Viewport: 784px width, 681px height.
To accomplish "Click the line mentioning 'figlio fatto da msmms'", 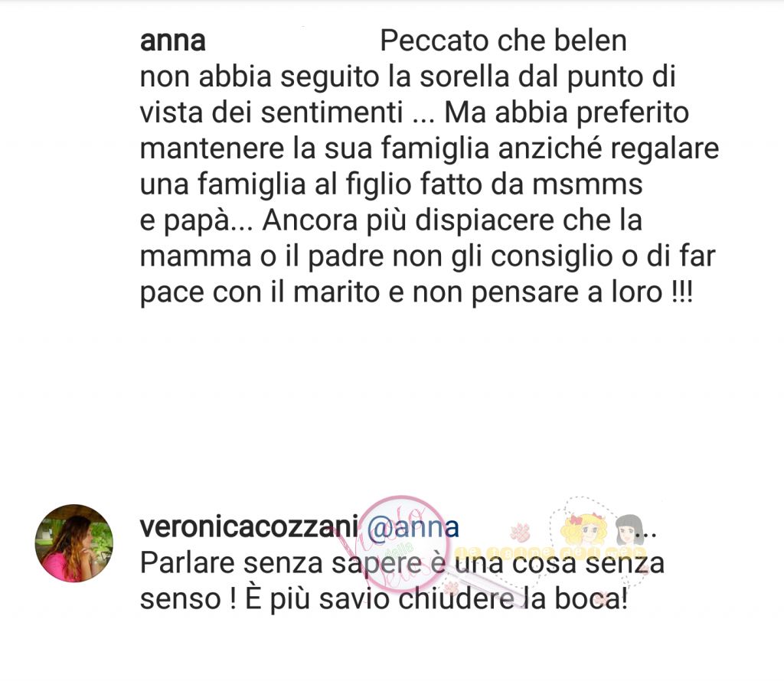I will point(391,184).
